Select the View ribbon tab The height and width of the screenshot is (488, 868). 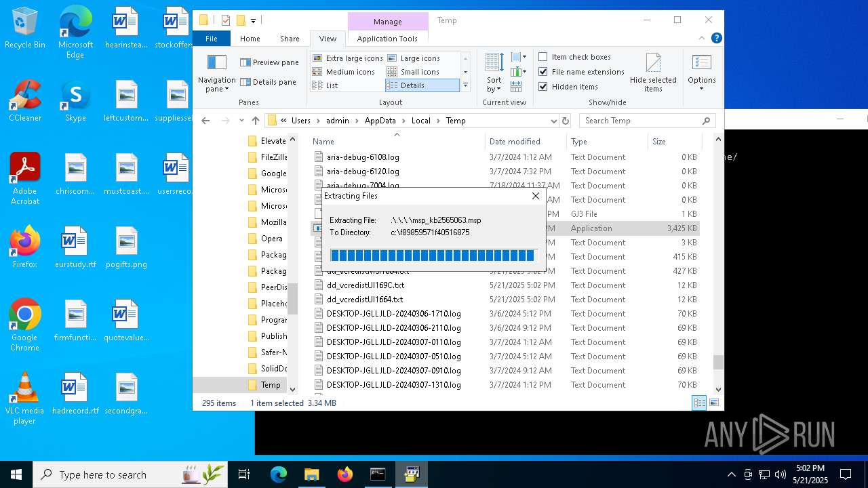(x=328, y=39)
